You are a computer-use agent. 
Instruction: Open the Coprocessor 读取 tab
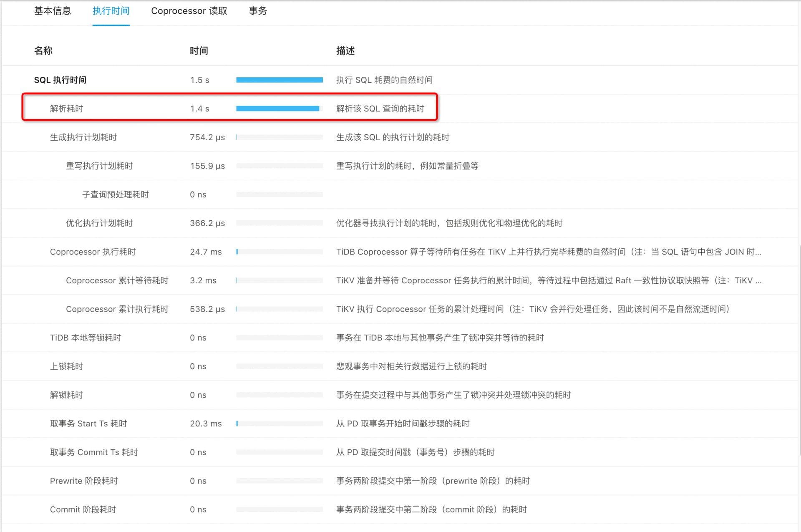coord(189,11)
